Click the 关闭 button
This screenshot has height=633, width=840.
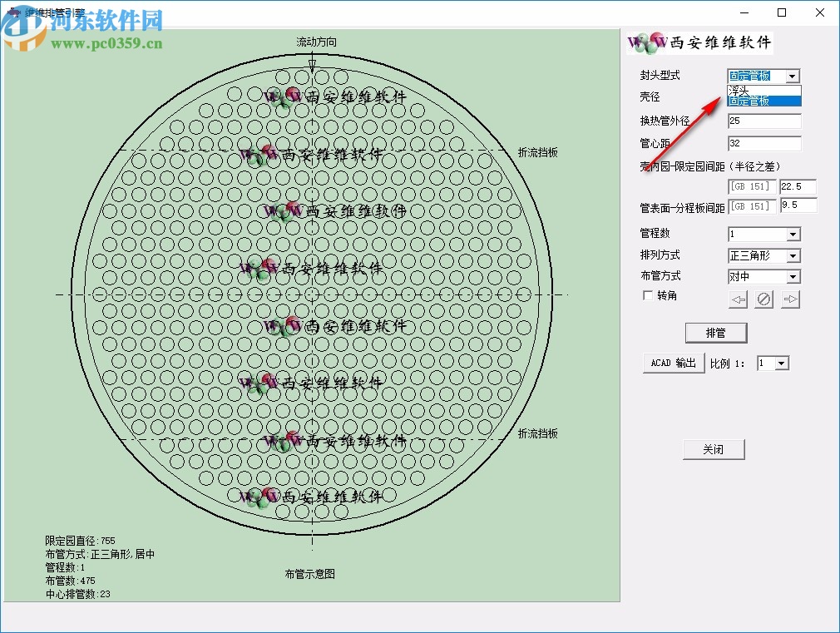point(714,448)
